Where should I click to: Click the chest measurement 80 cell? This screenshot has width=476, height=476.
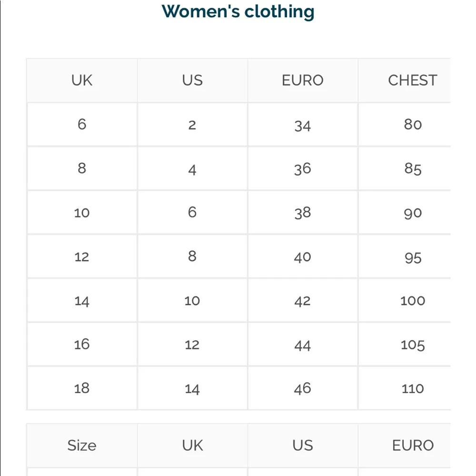click(x=412, y=125)
